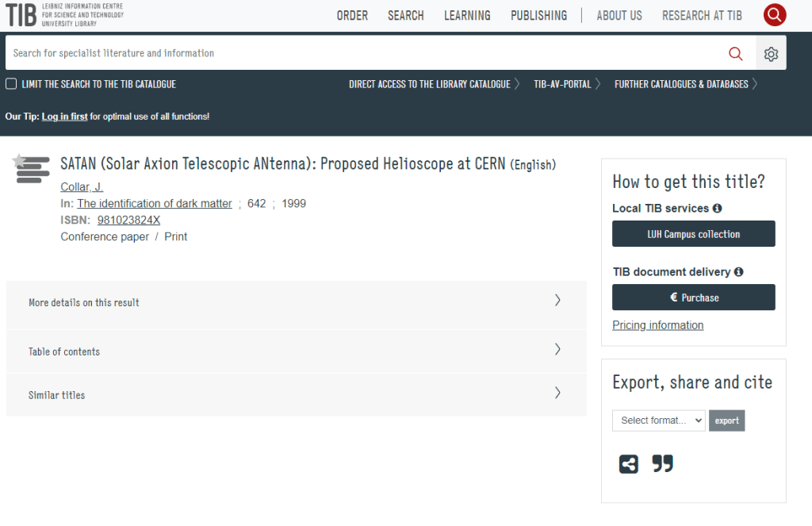The width and height of the screenshot is (812, 526).
Task: Click info icon beside TIB document delivery
Action: (x=738, y=271)
